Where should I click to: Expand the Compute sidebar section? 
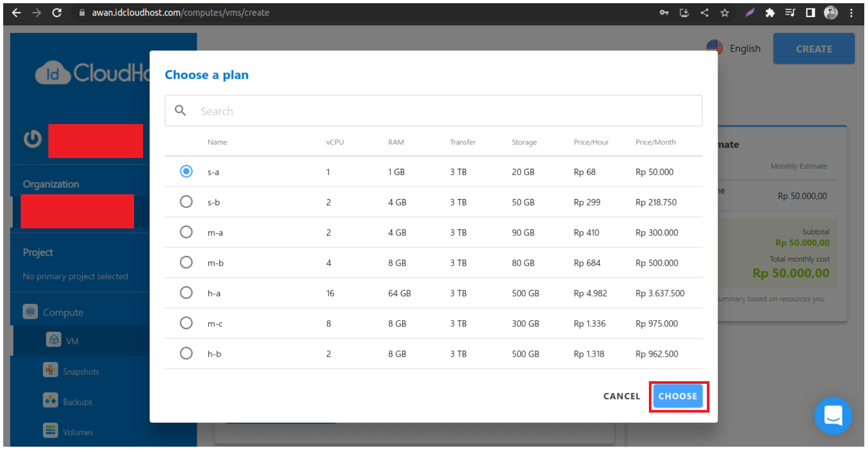point(63,312)
